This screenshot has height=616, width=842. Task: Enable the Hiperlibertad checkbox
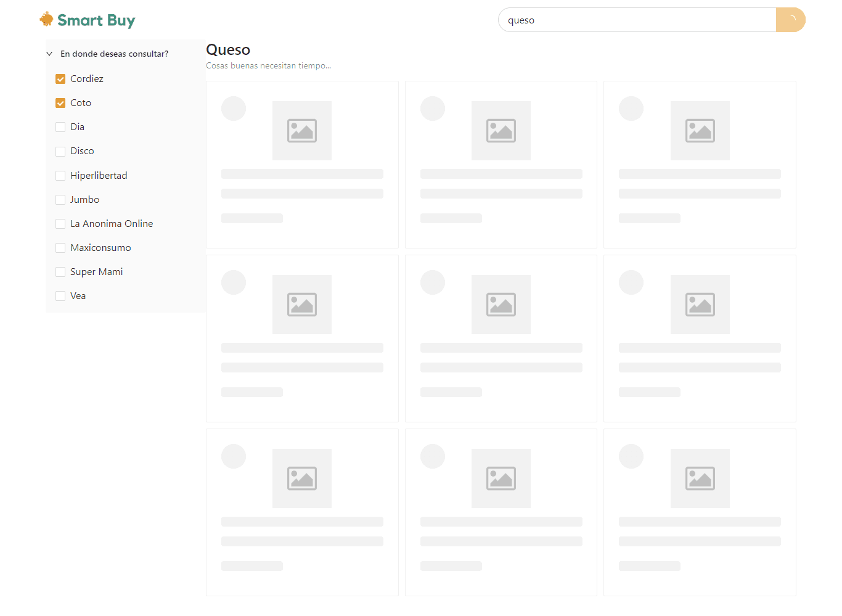point(60,175)
